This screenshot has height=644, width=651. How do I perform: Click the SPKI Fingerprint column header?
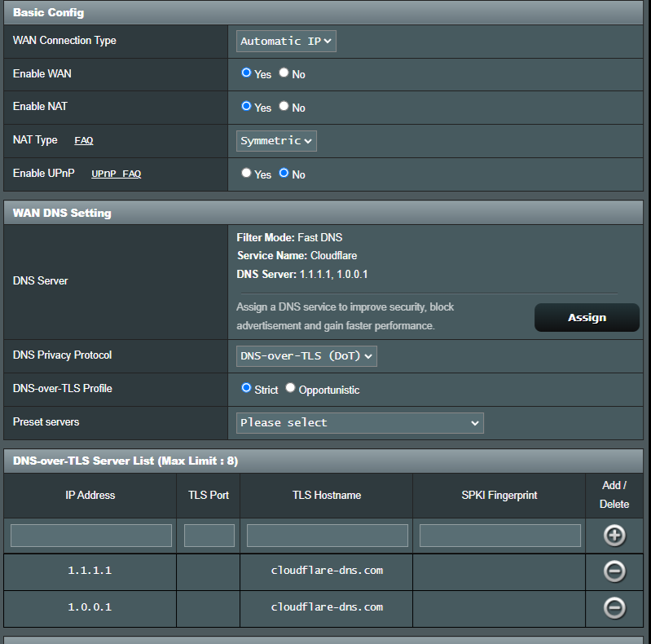tap(499, 496)
